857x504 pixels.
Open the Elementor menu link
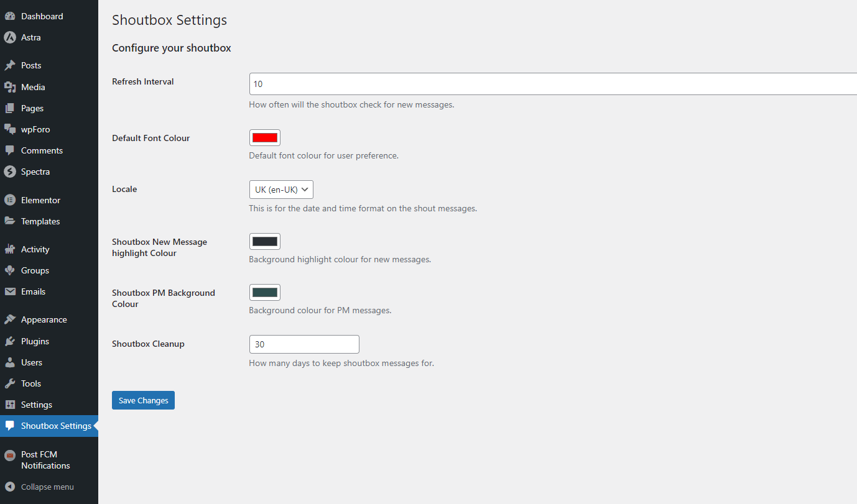pyautogui.click(x=49, y=200)
